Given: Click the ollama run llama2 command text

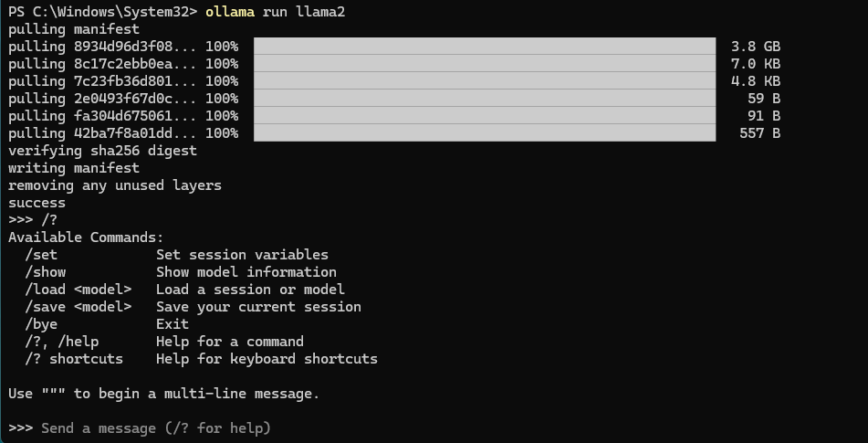Looking at the screenshot, I should [275, 12].
